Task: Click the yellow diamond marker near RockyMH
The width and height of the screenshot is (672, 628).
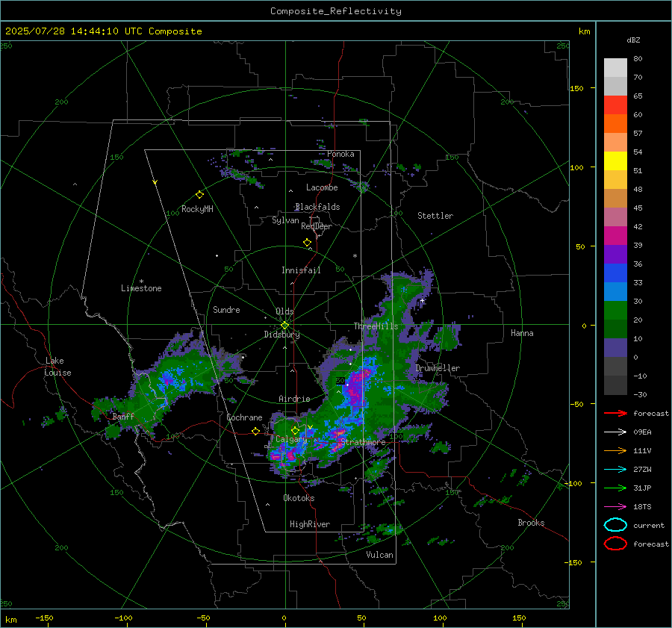Action: coord(199,195)
